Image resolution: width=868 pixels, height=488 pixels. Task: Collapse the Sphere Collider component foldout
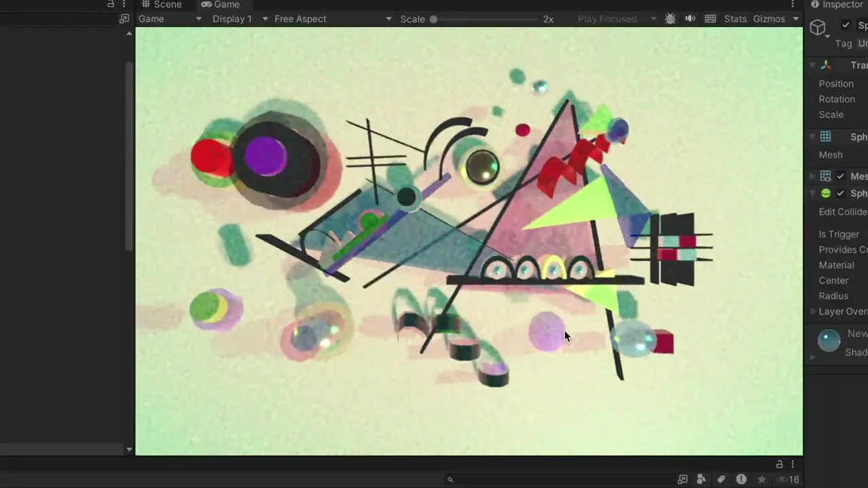(x=812, y=194)
